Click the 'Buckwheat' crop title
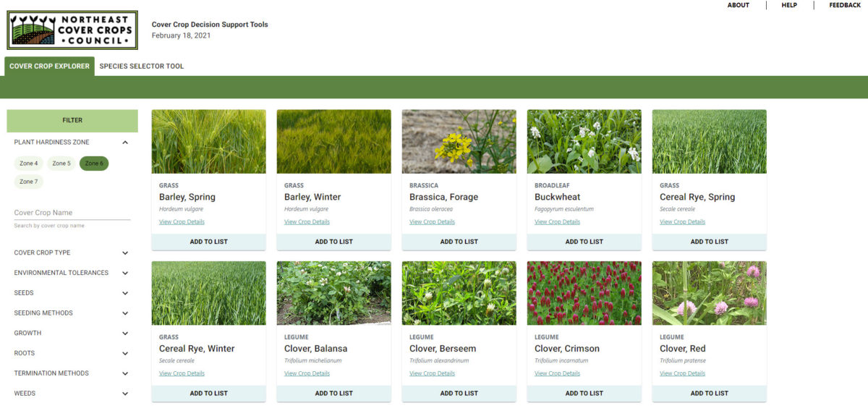 tap(558, 197)
